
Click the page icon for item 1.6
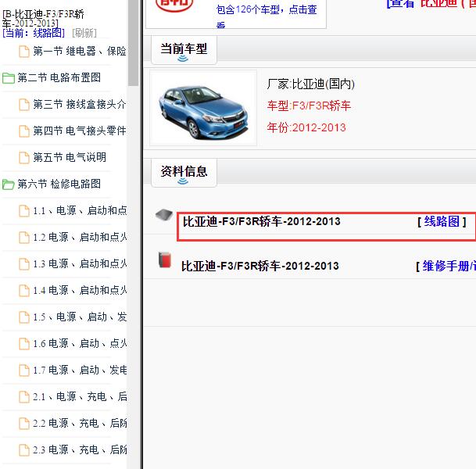click(x=24, y=344)
